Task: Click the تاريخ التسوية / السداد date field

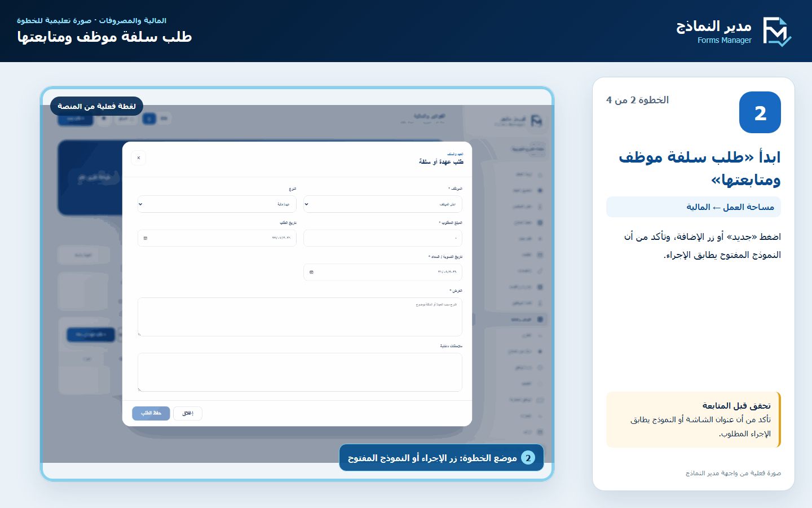Action: pos(383,272)
